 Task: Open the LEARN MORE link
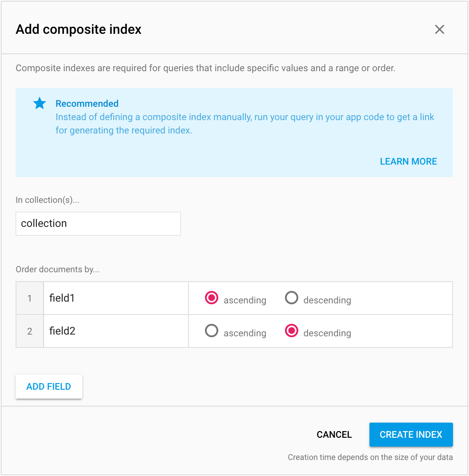coord(408,161)
